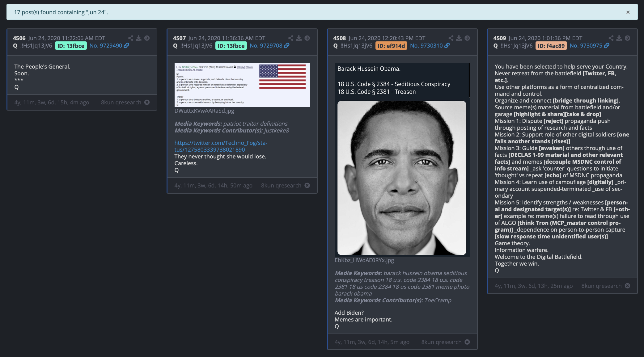This screenshot has width=644, height=357.
Task: Open post 4507 with arrow circle icon
Action: click(307, 38)
